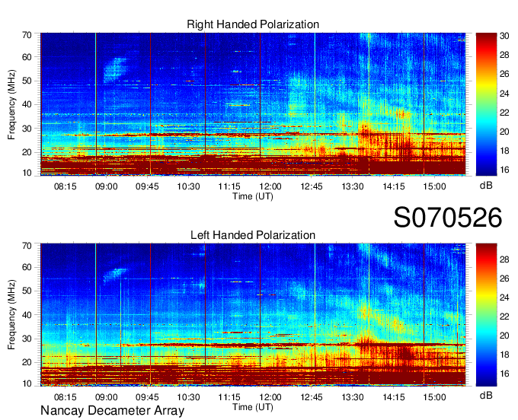This screenshot has height=420, width=518.
Task: Click the 14:15 tick on bottom plot
Action: 394,397
